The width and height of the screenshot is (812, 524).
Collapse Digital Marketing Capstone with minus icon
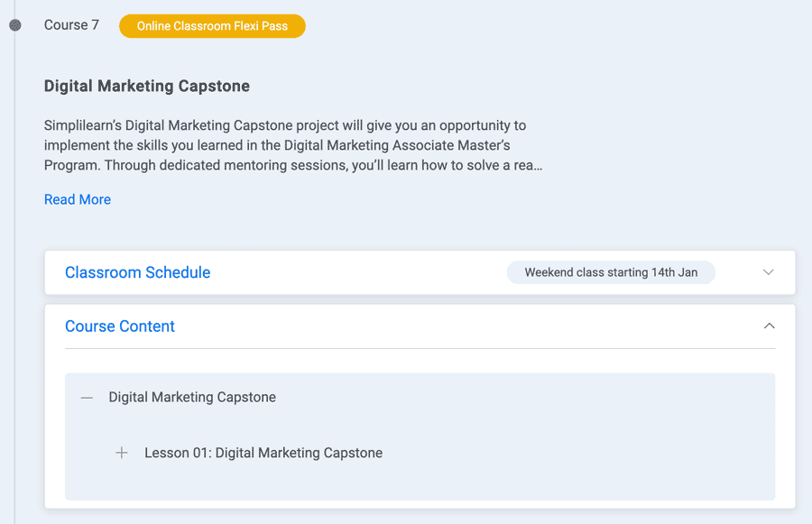point(87,398)
